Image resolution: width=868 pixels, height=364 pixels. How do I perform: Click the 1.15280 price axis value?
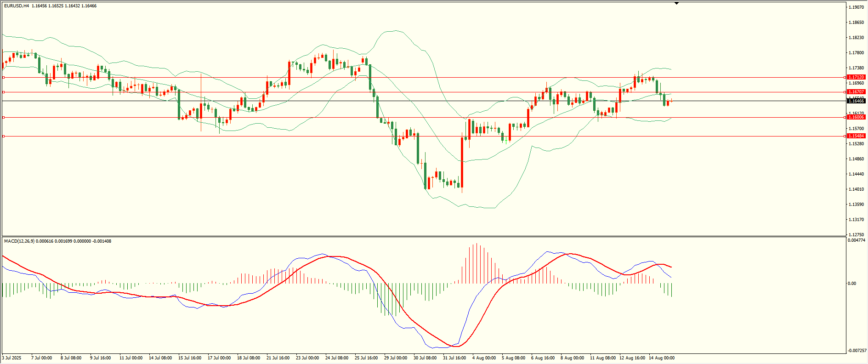point(856,144)
